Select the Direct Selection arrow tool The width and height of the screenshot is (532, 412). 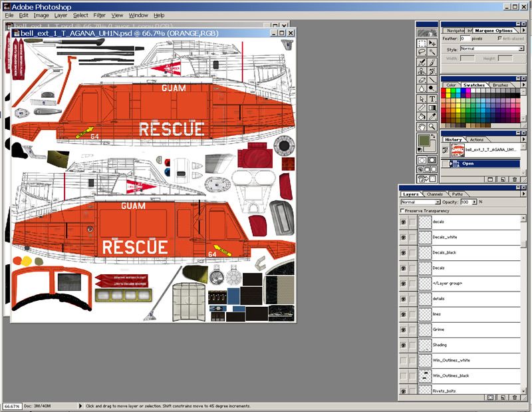tap(422, 99)
